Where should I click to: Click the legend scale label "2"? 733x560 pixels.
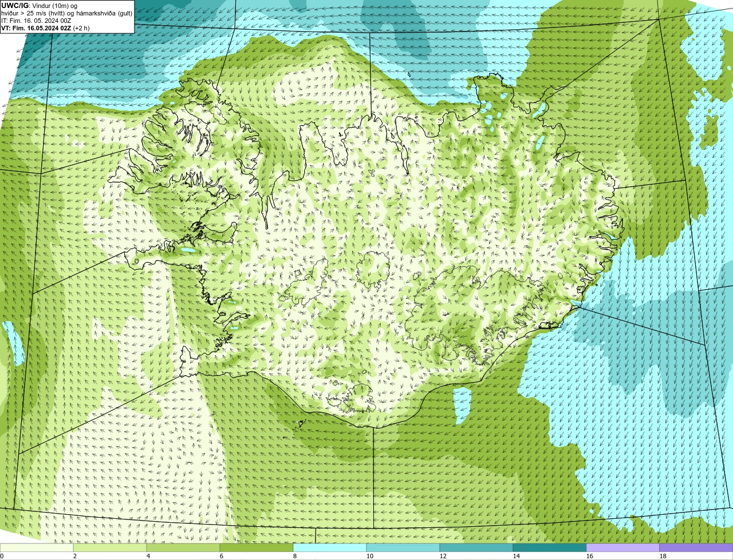(75, 556)
